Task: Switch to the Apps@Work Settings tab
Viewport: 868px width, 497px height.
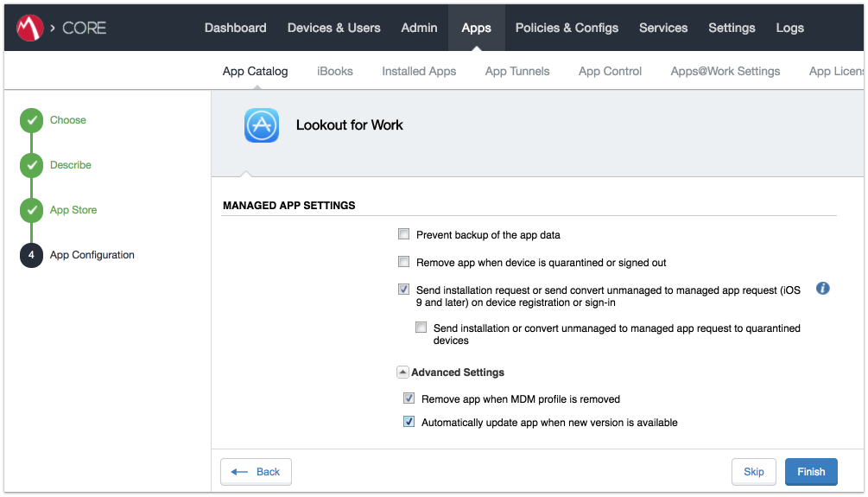Action: coord(725,72)
